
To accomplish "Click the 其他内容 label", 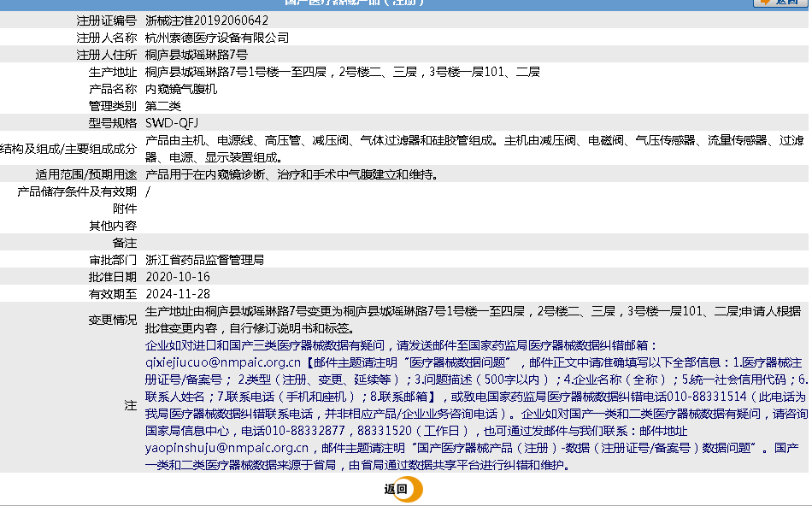I will pos(112,226).
